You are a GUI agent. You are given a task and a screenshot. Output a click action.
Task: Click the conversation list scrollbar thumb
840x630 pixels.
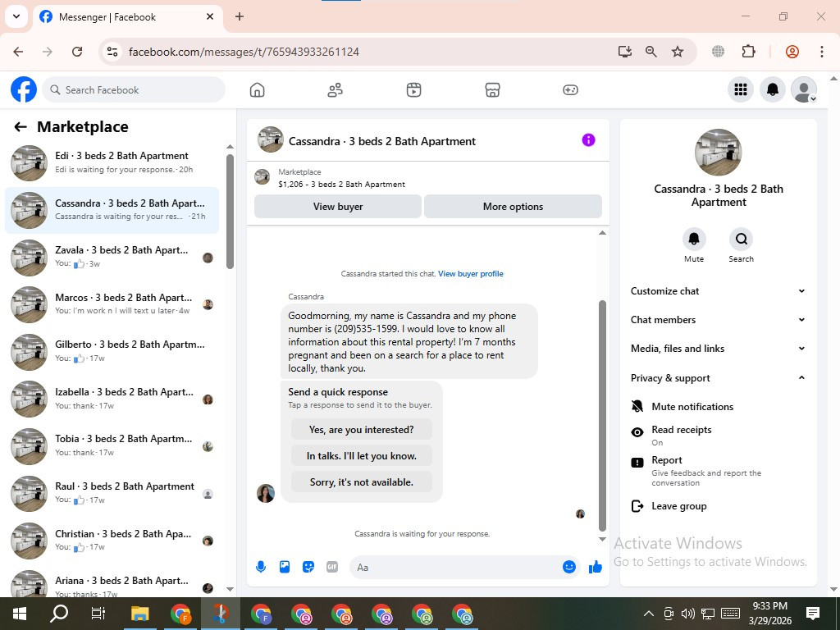[x=230, y=212]
